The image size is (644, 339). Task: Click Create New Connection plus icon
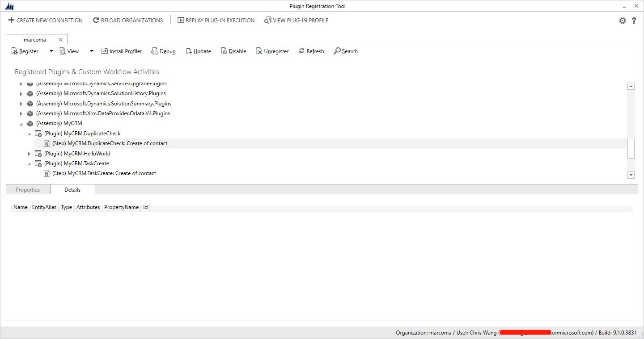(x=11, y=20)
